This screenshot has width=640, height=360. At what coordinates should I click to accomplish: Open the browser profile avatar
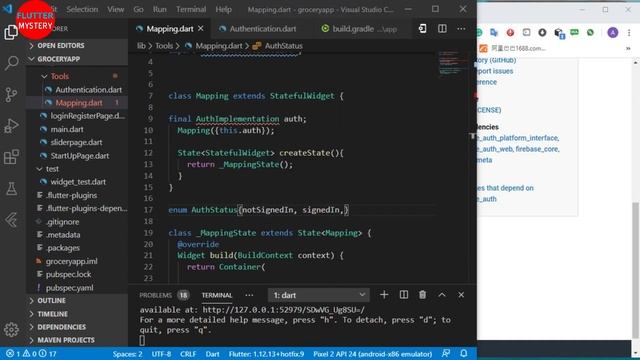(613, 33)
